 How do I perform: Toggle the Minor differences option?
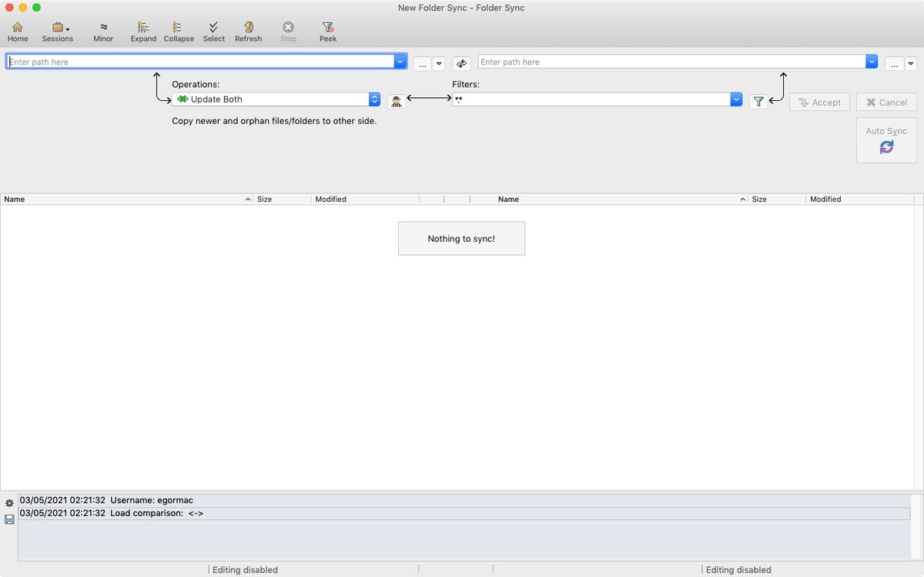[x=103, y=32]
